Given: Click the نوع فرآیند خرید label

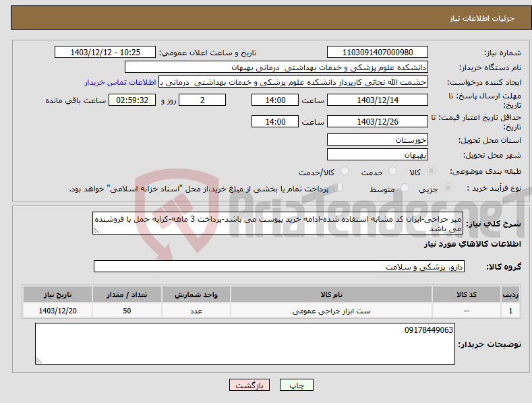Looking at the screenshot, I should (x=494, y=188).
